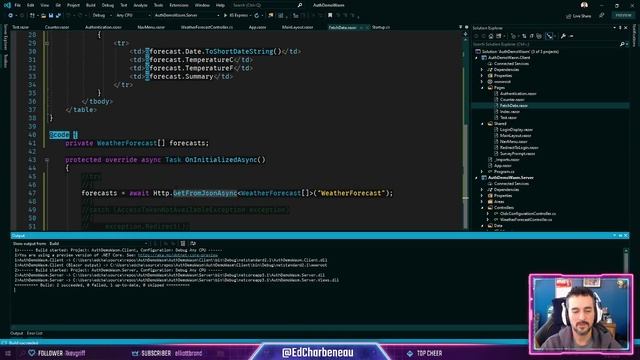
Task: Click the Sync with Active Document icon
Action: coord(524,36)
